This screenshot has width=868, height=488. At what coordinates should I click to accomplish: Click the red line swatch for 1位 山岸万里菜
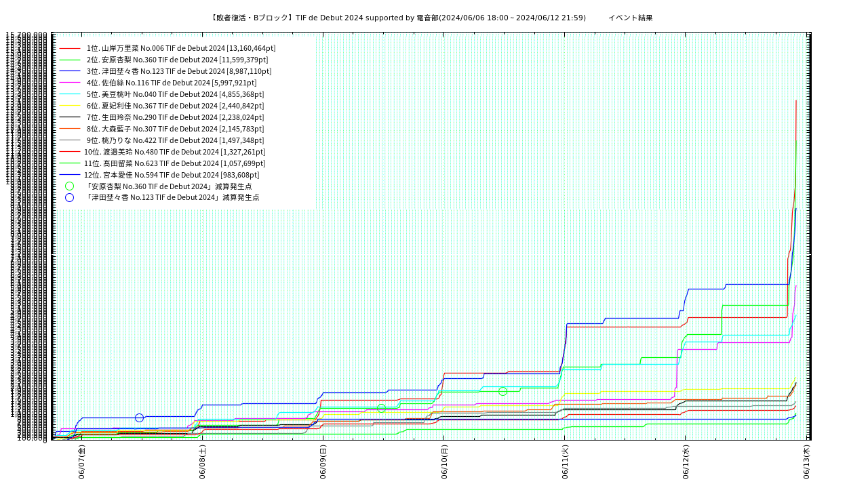tap(69, 49)
